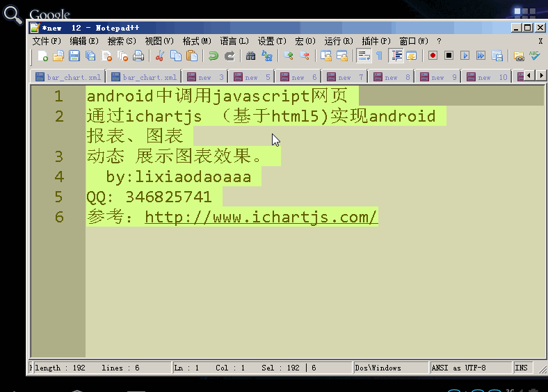Cut selection with the scissors icon

click(160, 56)
